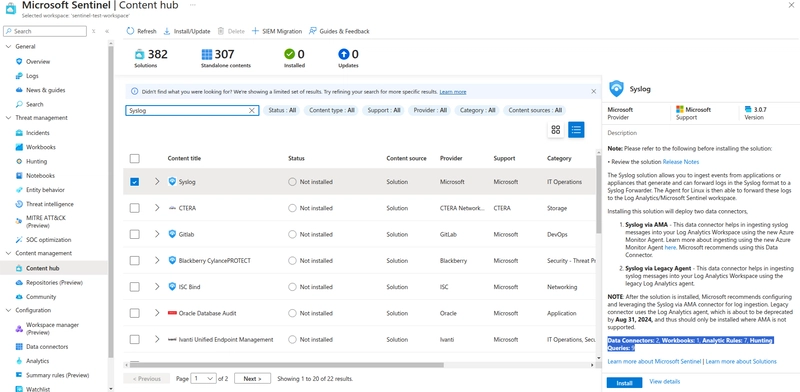800x392 pixels.
Task: Collapse the Threat management section
Action: 8,118
